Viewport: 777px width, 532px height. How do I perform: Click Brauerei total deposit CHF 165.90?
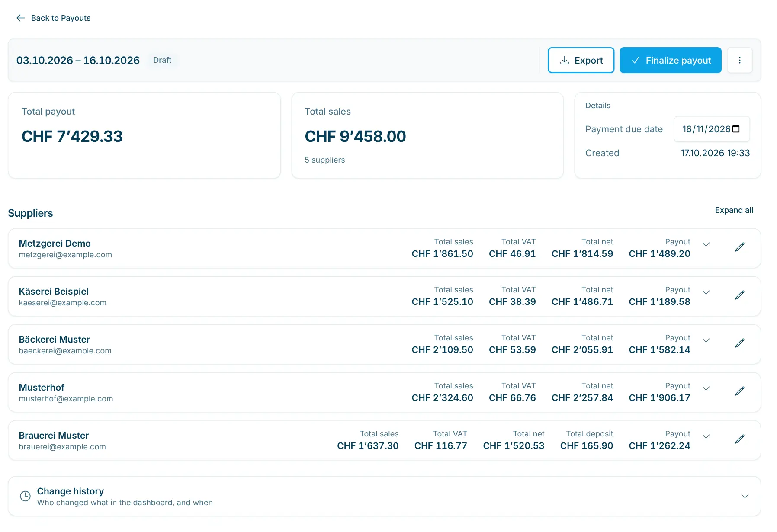pos(586,446)
